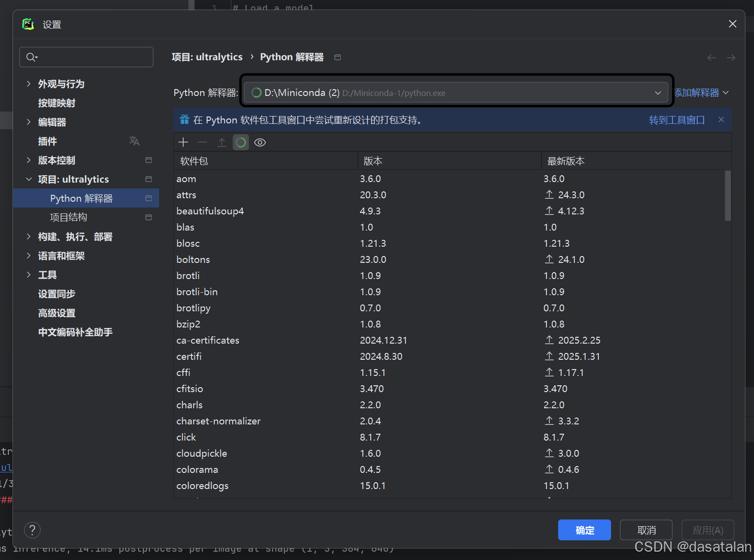This screenshot has width=754, height=560.
Task: Select the coloredlogs package row
Action: pyautogui.click(x=449, y=486)
